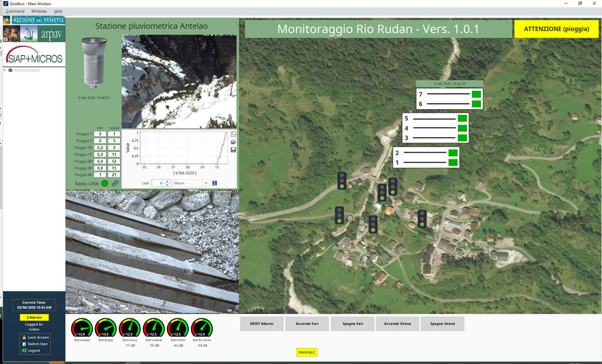Click the map timestamp 6 feb 2020, 10:42:55
This screenshot has height=364, width=602.
click(x=450, y=83)
